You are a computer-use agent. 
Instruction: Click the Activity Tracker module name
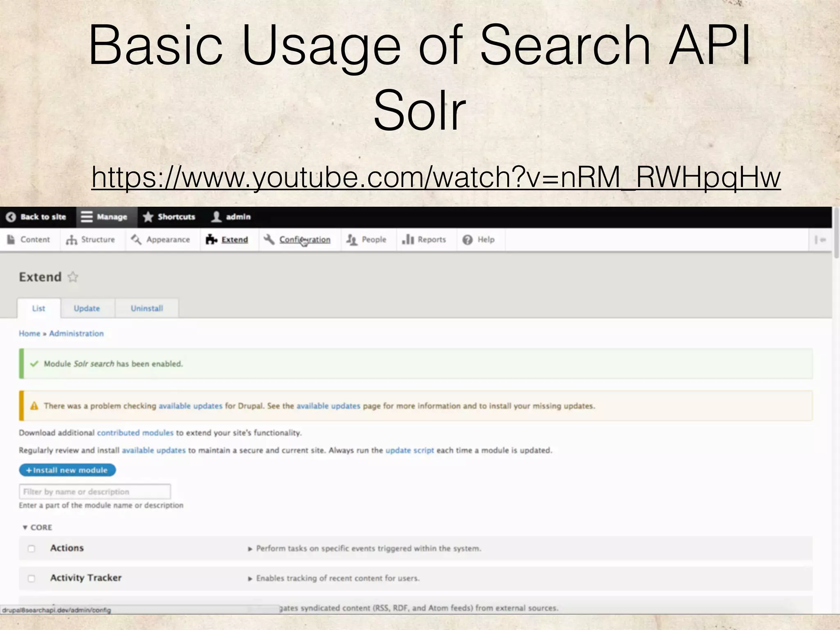(86, 578)
